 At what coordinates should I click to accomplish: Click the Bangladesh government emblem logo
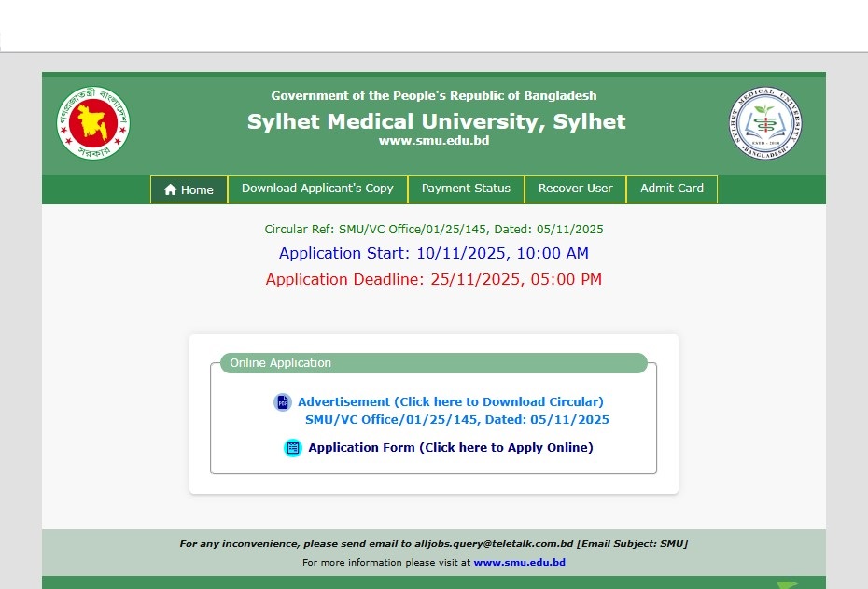[x=93, y=123]
